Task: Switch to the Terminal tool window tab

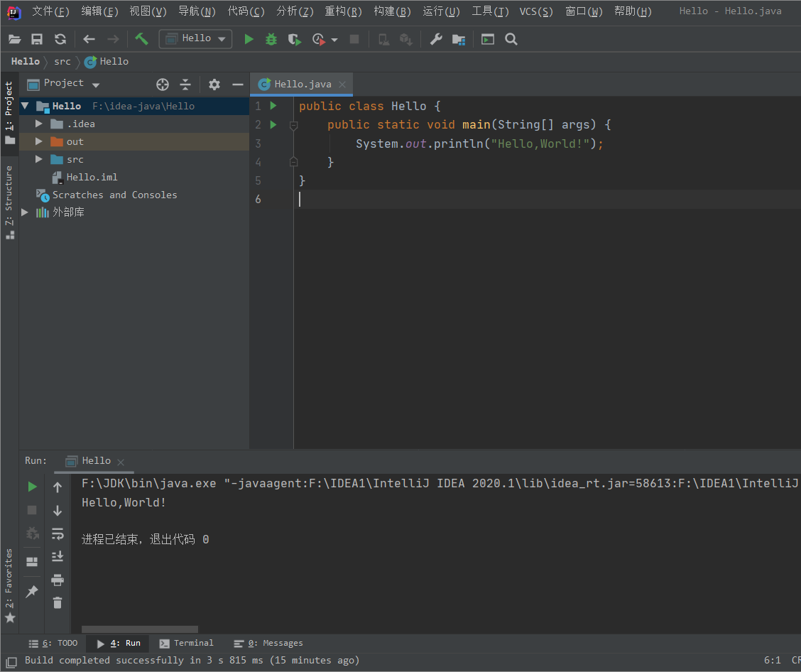Action: (x=186, y=643)
